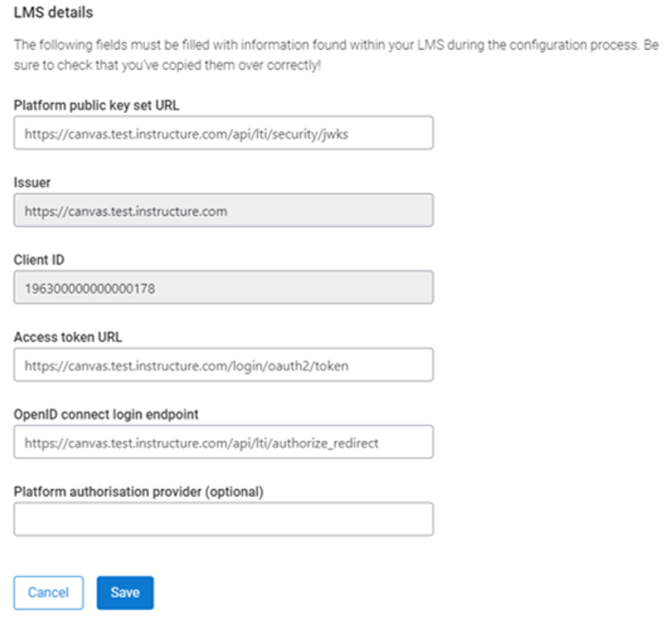The image size is (672, 638).
Task: Save the LMS details
Action: [125, 593]
